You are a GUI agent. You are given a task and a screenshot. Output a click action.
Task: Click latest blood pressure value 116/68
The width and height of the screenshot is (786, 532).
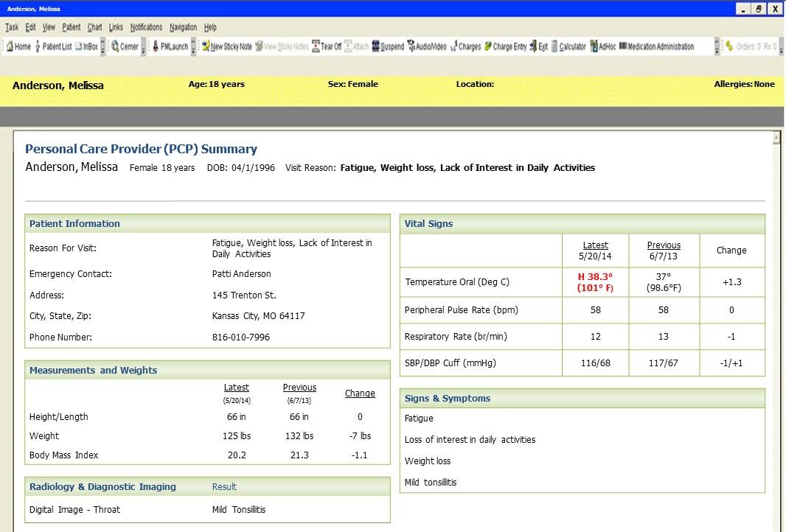[596, 363]
